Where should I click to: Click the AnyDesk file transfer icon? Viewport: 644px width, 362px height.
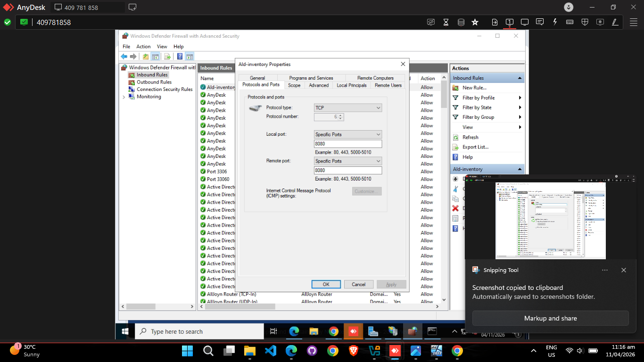(495, 22)
